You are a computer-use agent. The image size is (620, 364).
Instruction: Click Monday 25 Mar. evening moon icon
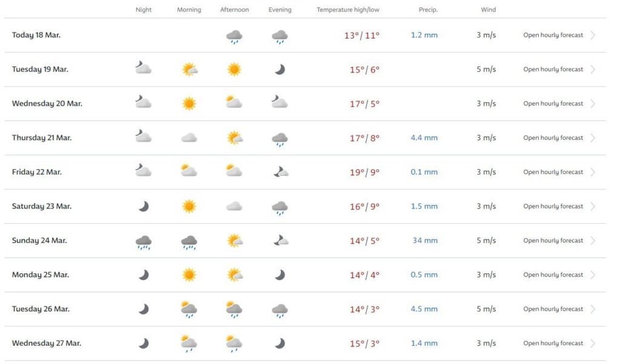pos(279,275)
